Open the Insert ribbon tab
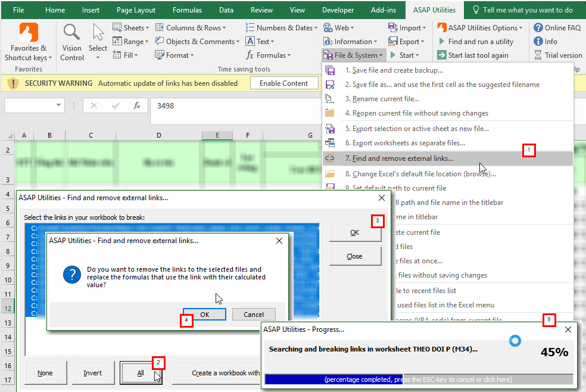This screenshot has height=392, width=586. click(91, 10)
